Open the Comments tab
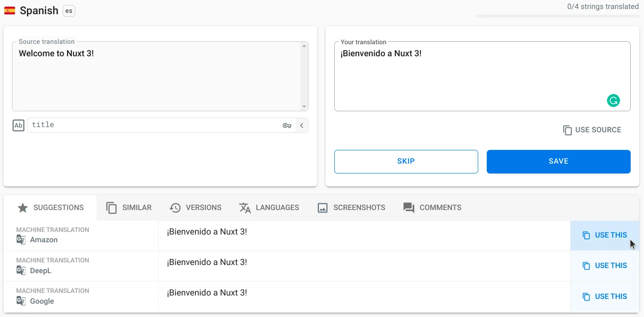Viewport: 644px width, 317px height. (432, 208)
